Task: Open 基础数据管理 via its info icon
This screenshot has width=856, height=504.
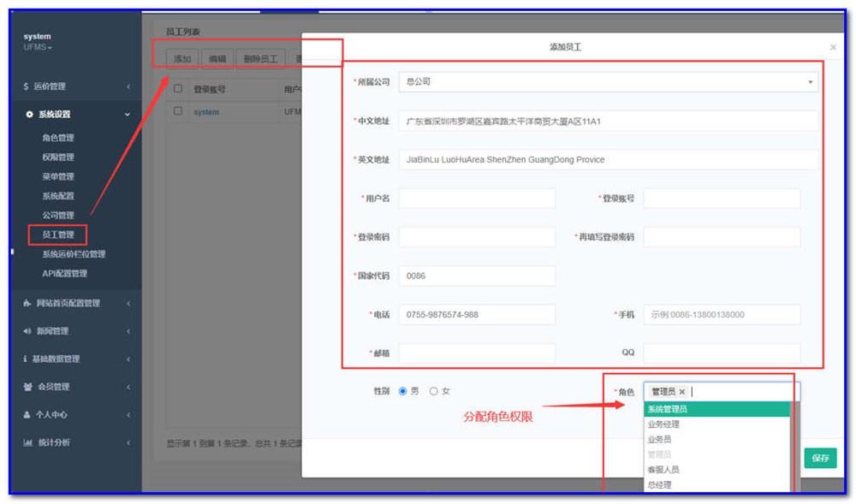Action: click(x=27, y=359)
